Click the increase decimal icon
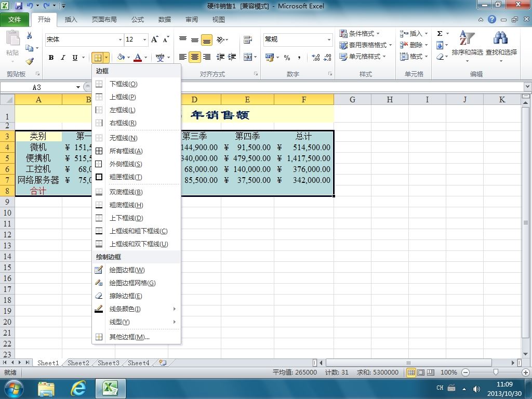This screenshot has height=399, width=532. [x=315, y=57]
